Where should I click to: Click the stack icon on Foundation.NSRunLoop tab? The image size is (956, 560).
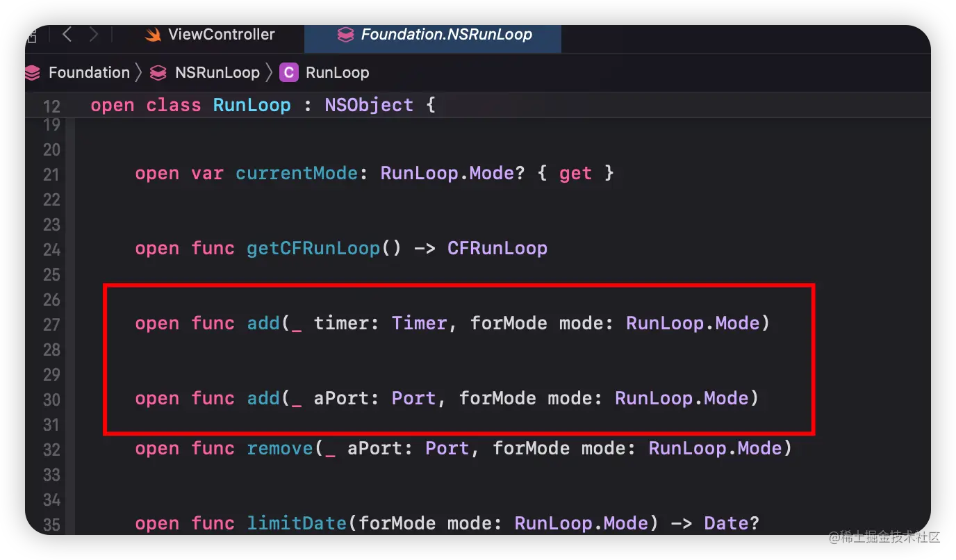point(345,35)
